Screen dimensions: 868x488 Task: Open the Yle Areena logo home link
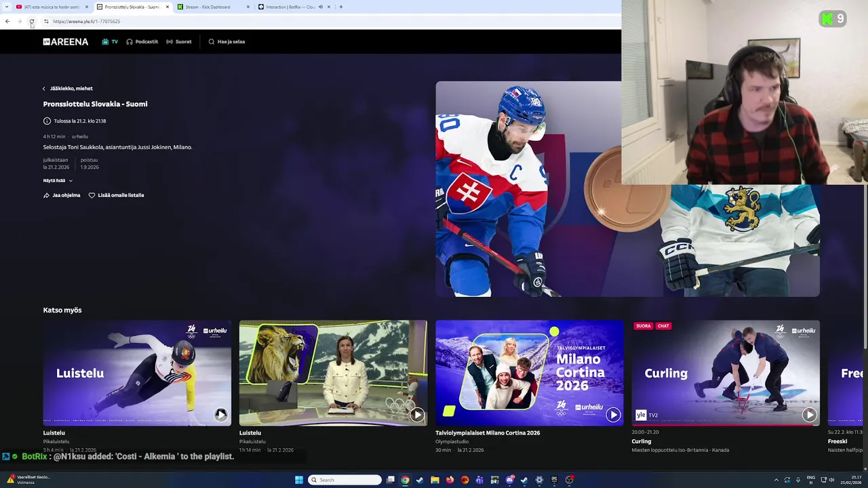pyautogui.click(x=66, y=41)
